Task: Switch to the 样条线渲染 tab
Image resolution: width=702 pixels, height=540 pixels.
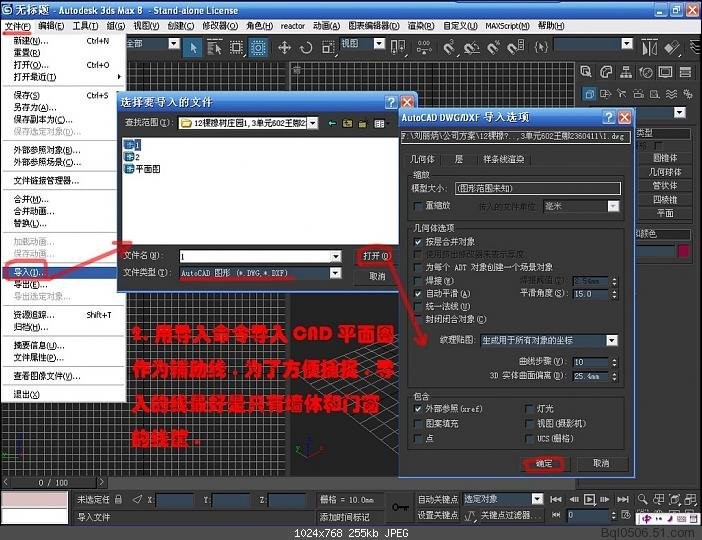Action: [x=503, y=159]
